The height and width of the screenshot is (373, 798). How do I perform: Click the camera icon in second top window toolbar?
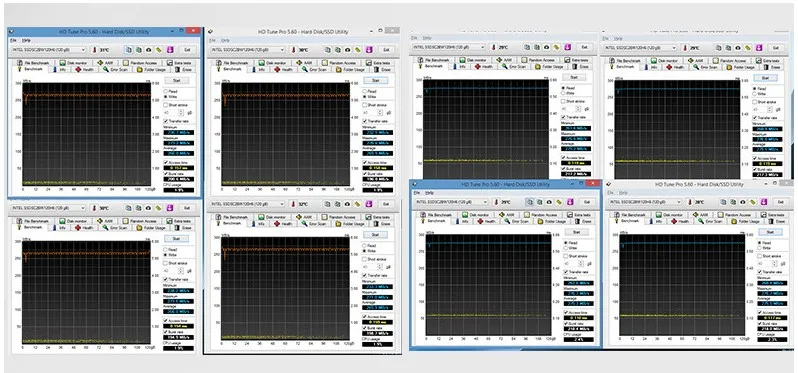[x=347, y=50]
